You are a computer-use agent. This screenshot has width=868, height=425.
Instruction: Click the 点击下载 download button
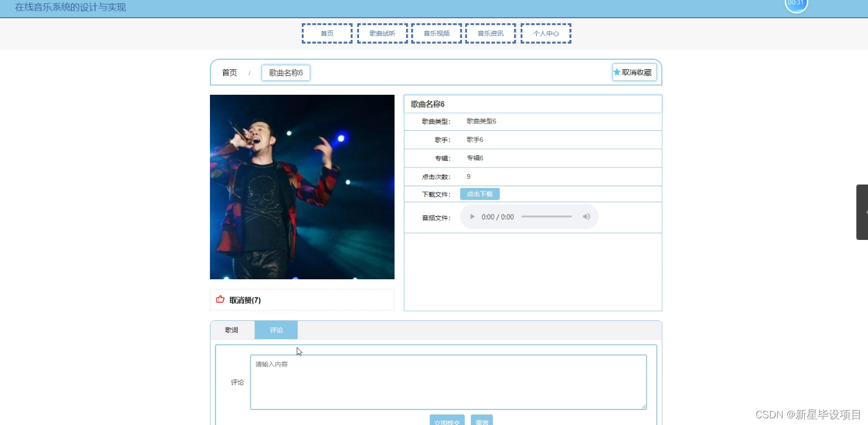[x=479, y=194]
